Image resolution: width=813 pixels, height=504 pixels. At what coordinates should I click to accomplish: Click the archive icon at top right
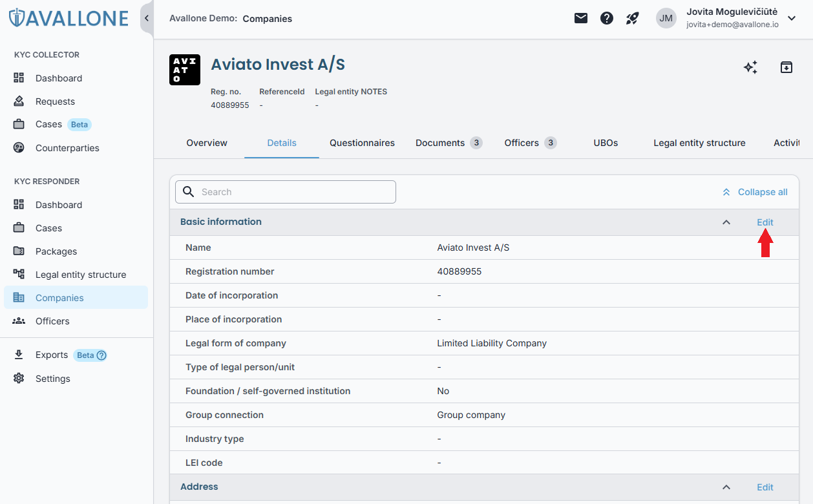(x=786, y=67)
